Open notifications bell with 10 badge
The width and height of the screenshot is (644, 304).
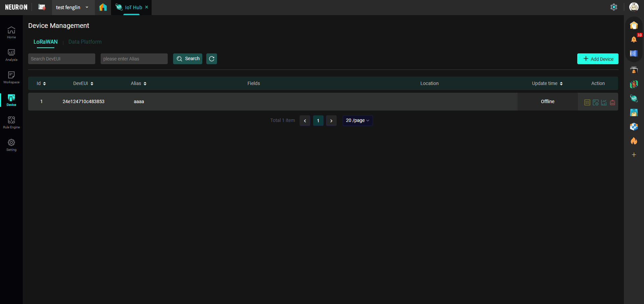[634, 39]
